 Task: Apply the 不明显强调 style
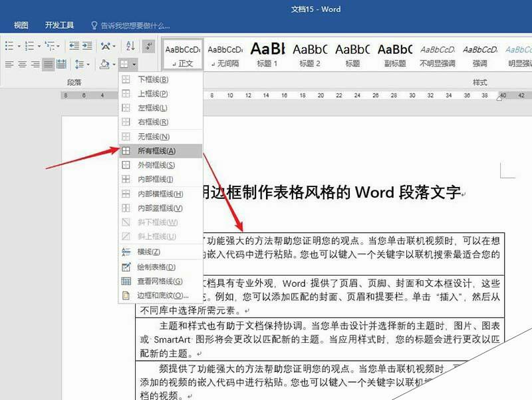pyautogui.click(x=438, y=55)
